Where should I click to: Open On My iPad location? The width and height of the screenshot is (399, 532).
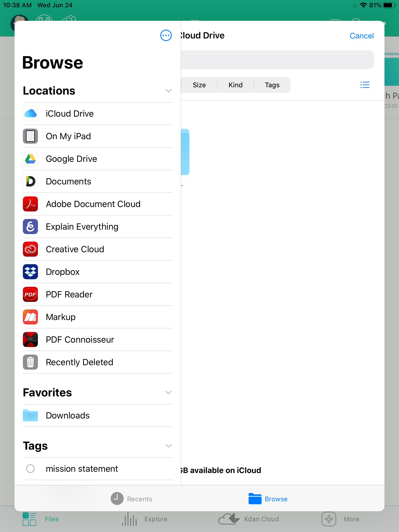[98, 136]
